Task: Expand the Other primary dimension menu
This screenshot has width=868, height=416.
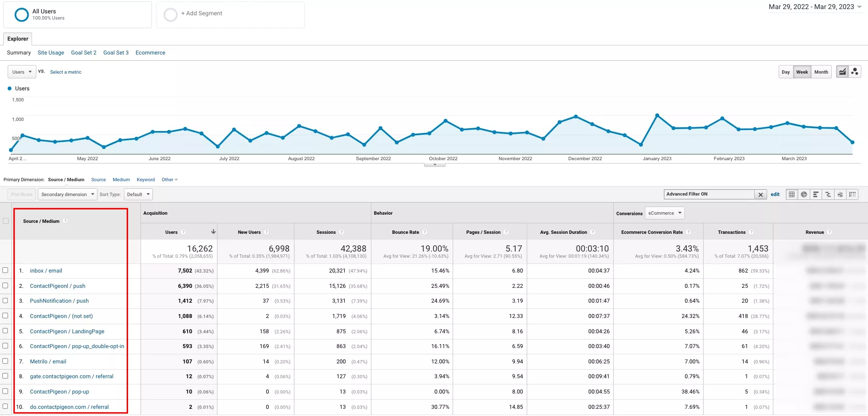Action: [x=170, y=180]
